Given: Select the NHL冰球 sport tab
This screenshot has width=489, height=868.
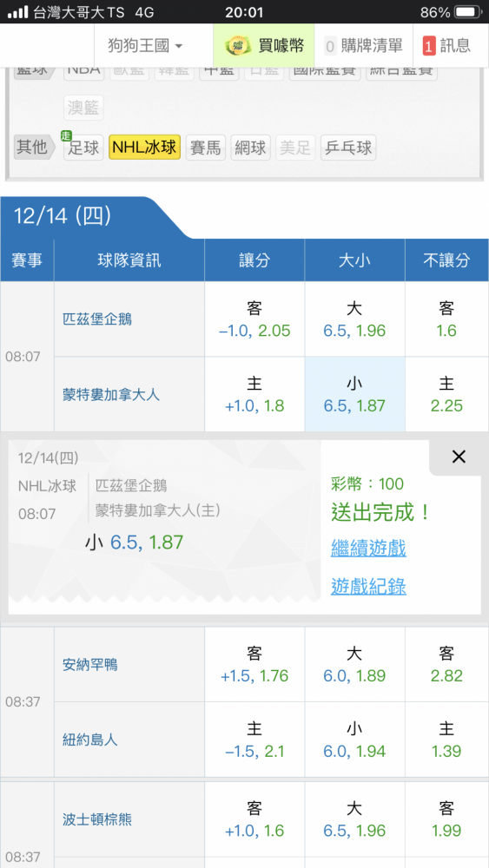Looking at the screenshot, I should pyautogui.click(x=144, y=148).
